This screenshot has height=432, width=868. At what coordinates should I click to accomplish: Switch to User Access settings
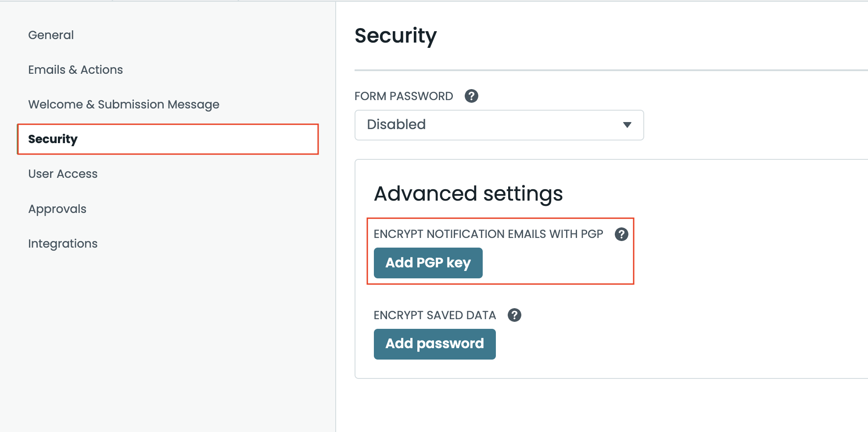[x=63, y=174]
